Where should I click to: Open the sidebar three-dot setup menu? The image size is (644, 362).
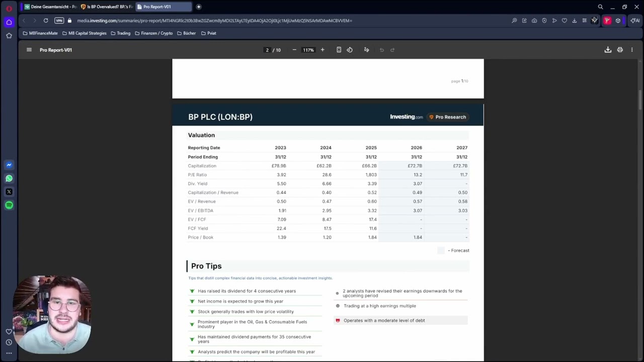pos(9,353)
